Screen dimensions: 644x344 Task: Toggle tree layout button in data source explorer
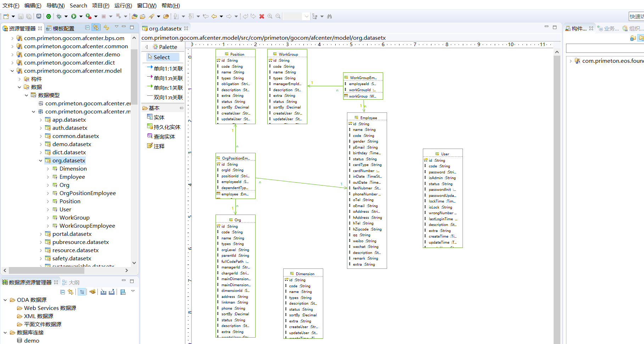[x=82, y=292]
